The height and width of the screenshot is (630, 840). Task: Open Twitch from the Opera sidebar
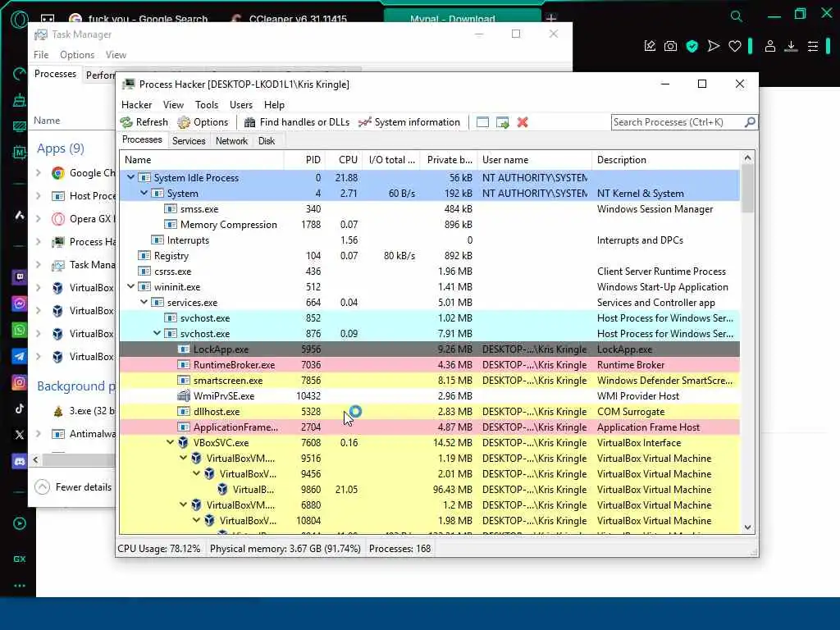[x=20, y=277]
